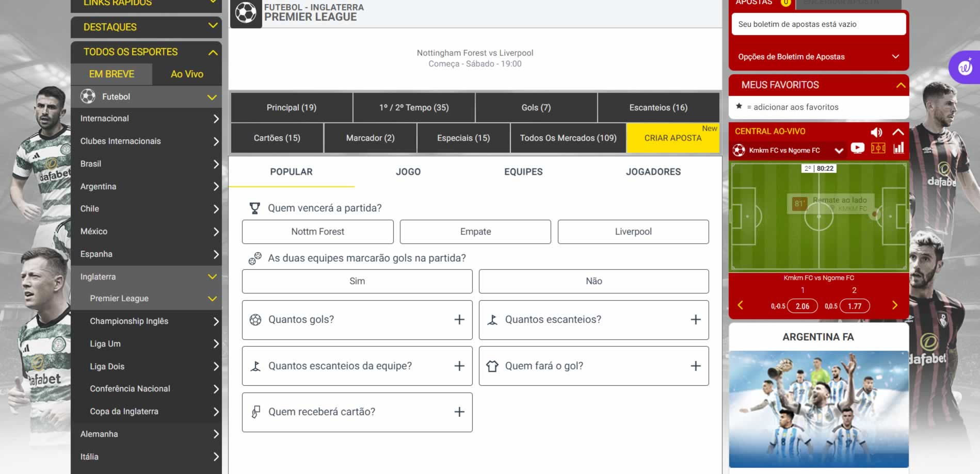Select the Especiais (15) tab
This screenshot has height=474, width=980.
pyautogui.click(x=463, y=138)
